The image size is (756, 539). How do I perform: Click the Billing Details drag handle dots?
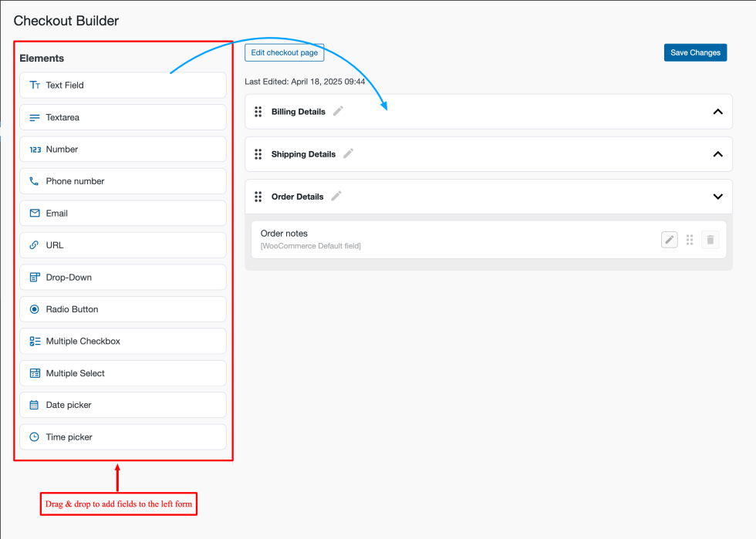258,112
